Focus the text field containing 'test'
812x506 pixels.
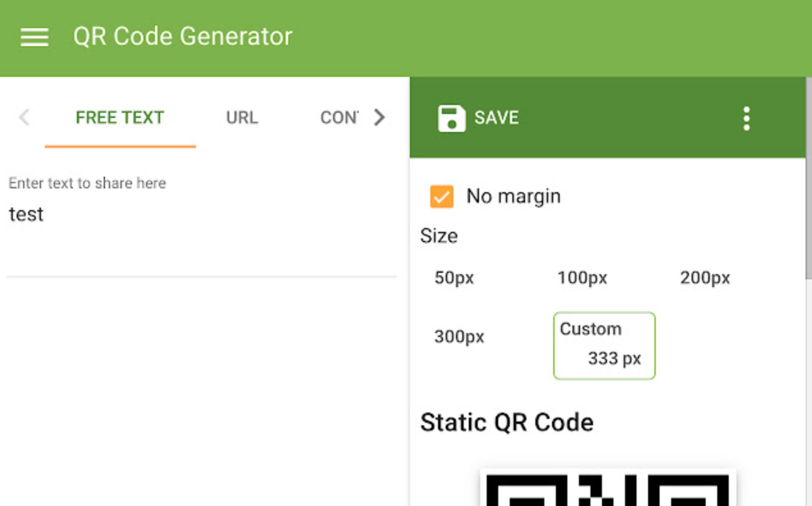click(x=192, y=215)
